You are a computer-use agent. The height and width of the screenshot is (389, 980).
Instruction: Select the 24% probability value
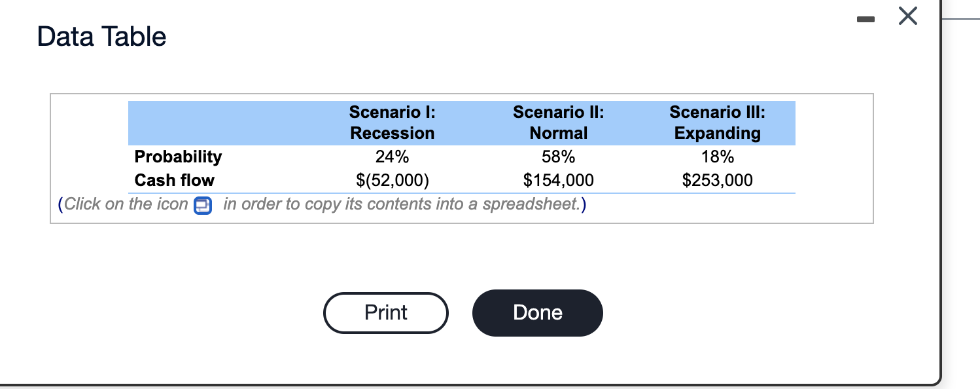[x=392, y=157]
